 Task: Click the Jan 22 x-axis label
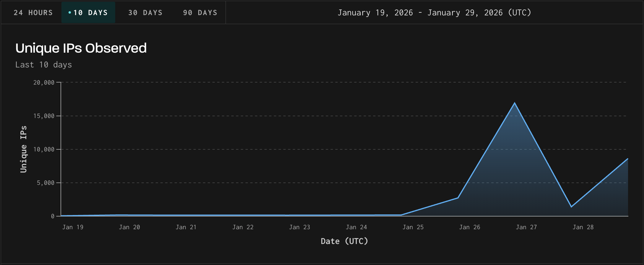[x=243, y=227]
